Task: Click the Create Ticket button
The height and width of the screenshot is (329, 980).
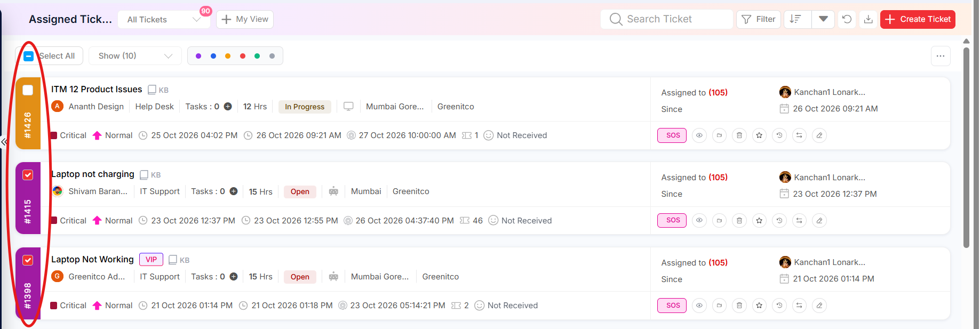Action: (918, 19)
